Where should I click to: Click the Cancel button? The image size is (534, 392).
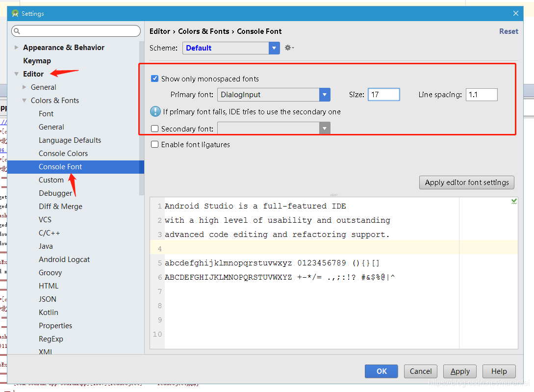click(x=421, y=371)
